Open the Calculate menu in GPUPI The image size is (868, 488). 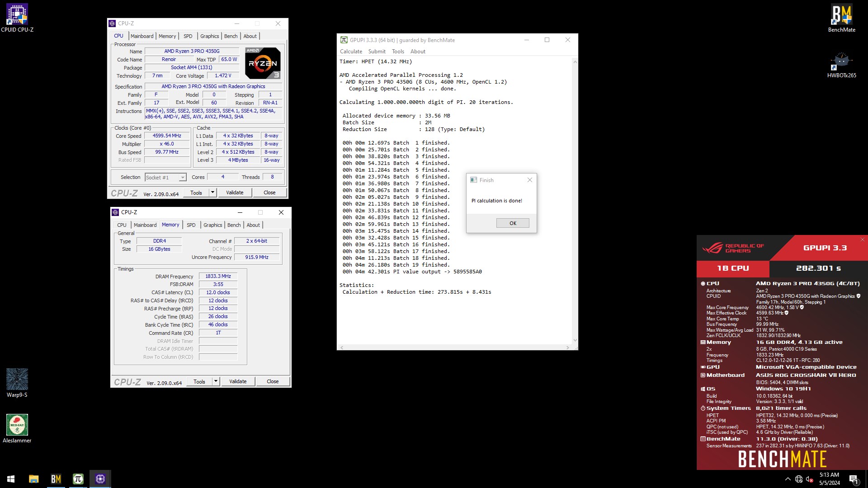[351, 52]
